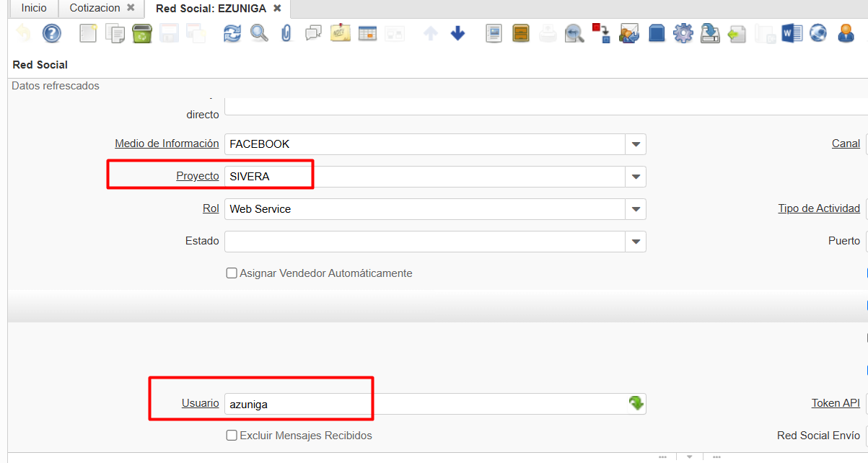Click the Help question mark icon
868x463 pixels.
point(52,33)
